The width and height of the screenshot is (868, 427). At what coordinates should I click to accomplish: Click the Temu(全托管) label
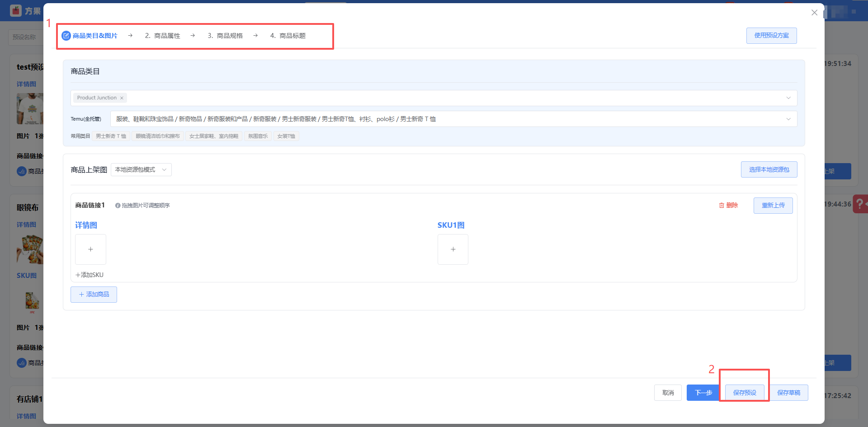[86, 119]
